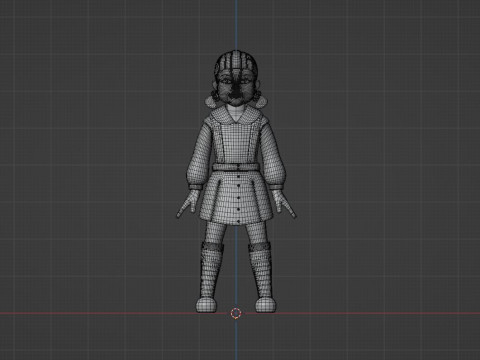The width and height of the screenshot is (480, 360).
Task: Select the rounded shoe on the right
Action: [266, 305]
